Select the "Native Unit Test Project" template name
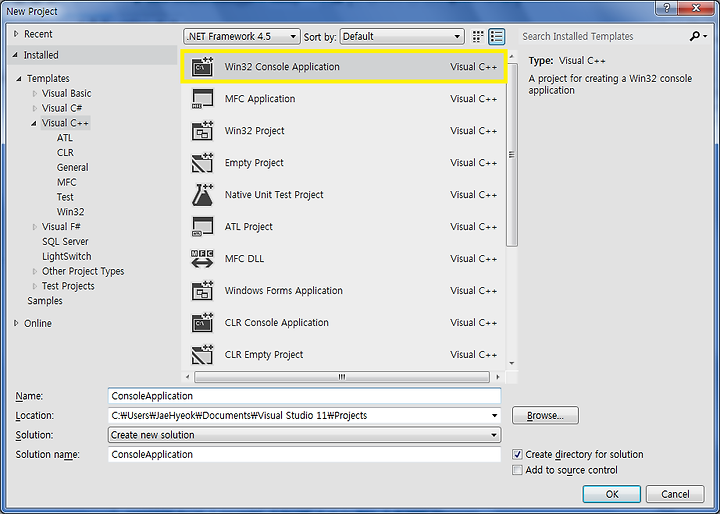The width and height of the screenshot is (720, 514). tap(274, 195)
